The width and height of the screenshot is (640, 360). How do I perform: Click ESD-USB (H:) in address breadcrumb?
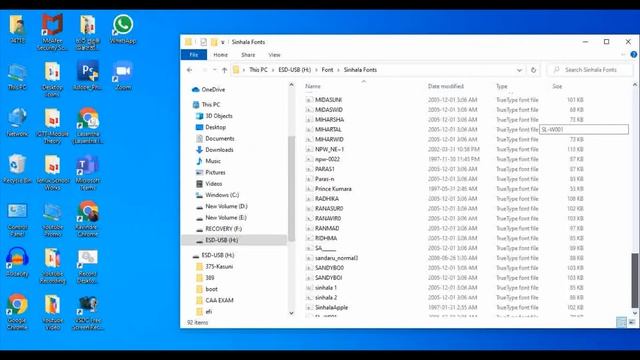(x=295, y=70)
